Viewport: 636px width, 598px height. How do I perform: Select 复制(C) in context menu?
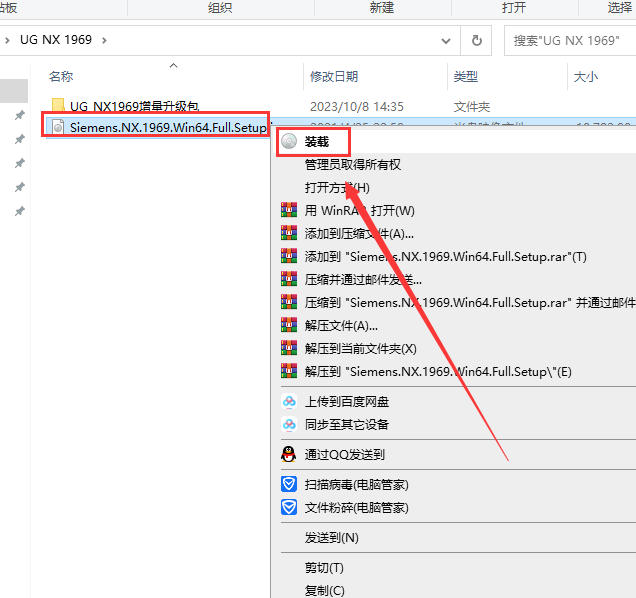[324, 591]
